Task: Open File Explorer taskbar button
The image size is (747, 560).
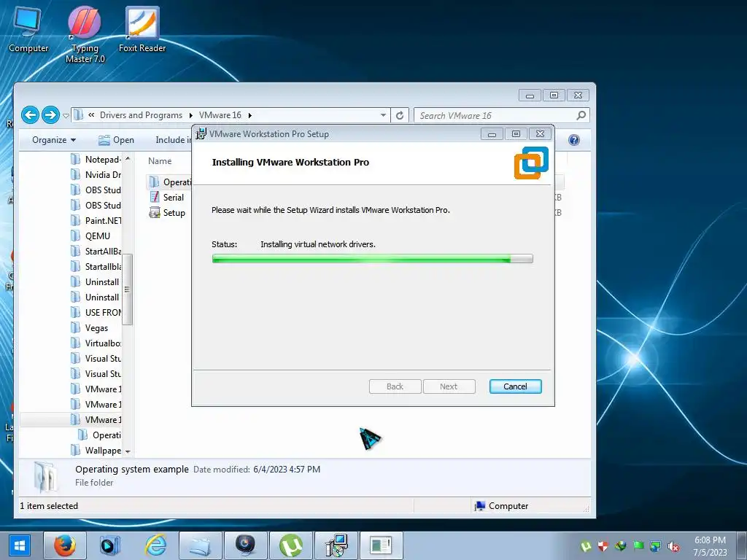Action: tap(201, 545)
